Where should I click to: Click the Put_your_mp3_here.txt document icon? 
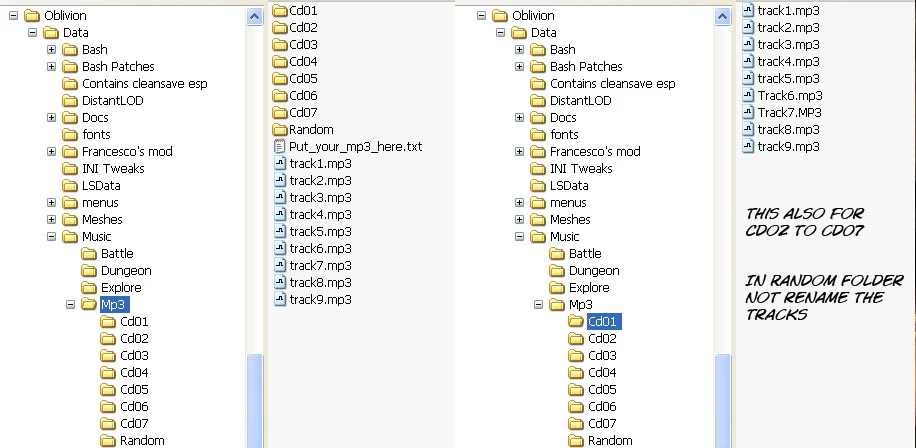click(x=280, y=146)
